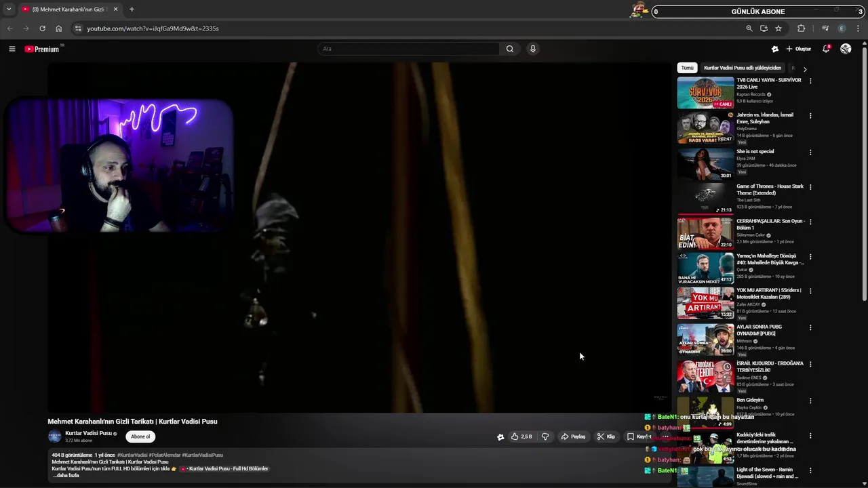Bookmark this page with the star
Viewport: 868px width, 488px height.
(778, 28)
